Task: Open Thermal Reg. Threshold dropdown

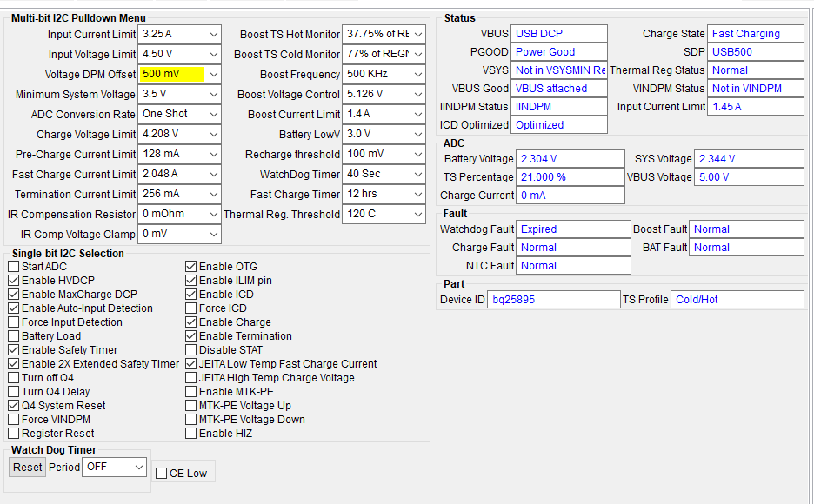Action: [x=384, y=214]
